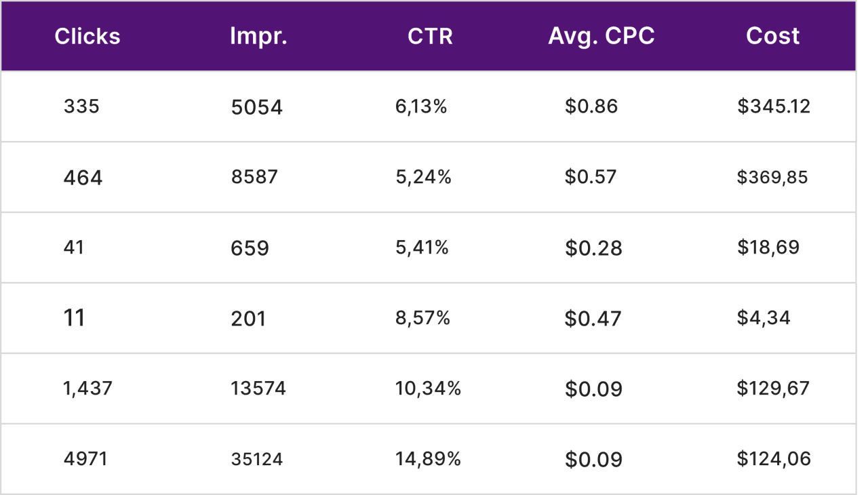Click the 464 clicks cell
The image size is (868, 495).
point(83,178)
